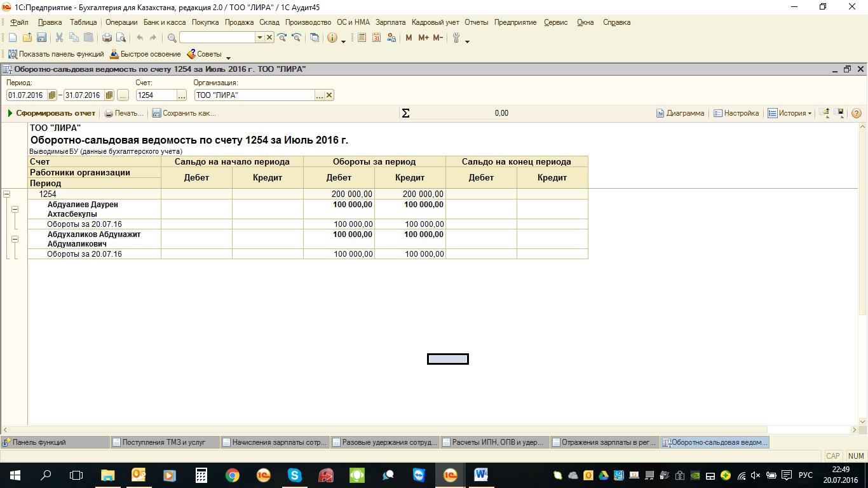Click restore settings icon beside История

tap(825, 113)
